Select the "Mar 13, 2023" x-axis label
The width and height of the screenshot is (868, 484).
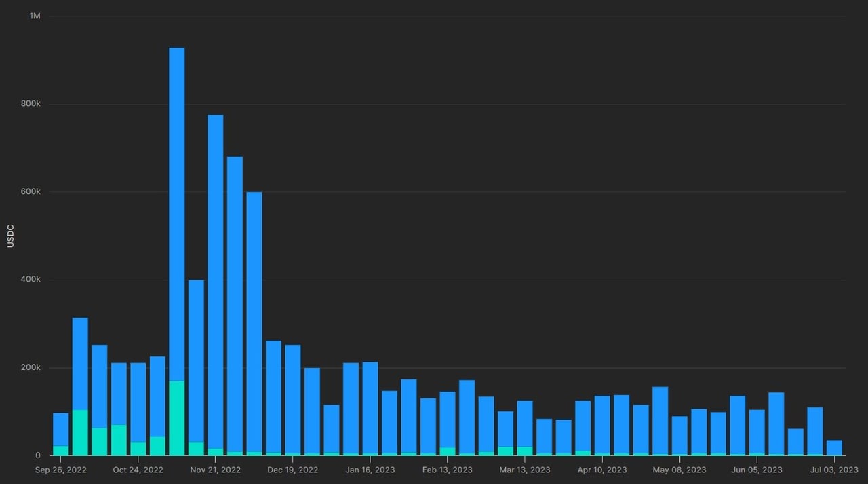coord(525,470)
